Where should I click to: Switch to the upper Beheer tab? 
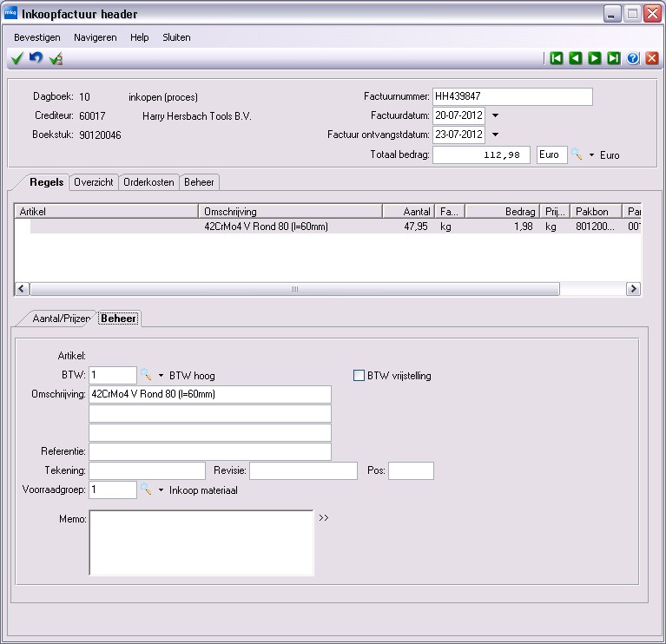[x=199, y=182]
